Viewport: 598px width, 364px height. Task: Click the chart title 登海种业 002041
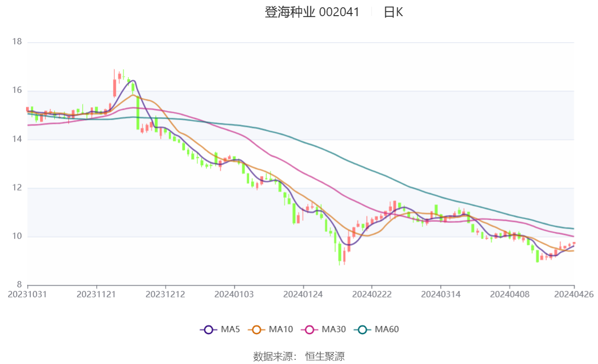[312, 12]
